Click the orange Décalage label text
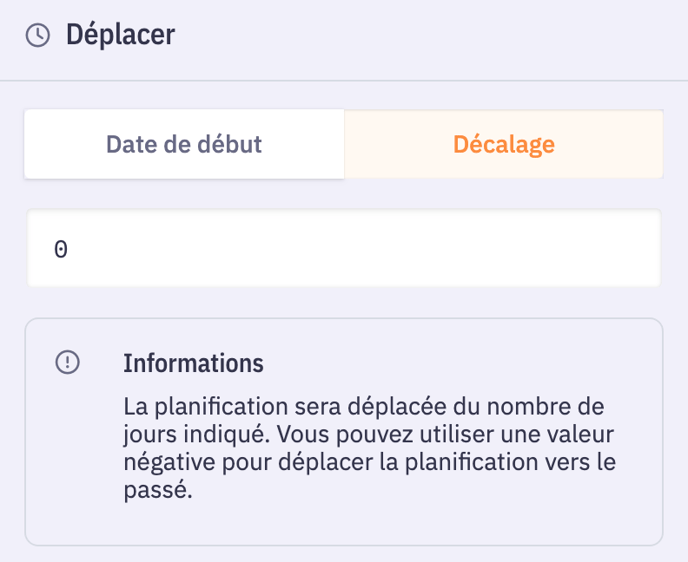Viewport: 688px width, 562px height. point(503,144)
